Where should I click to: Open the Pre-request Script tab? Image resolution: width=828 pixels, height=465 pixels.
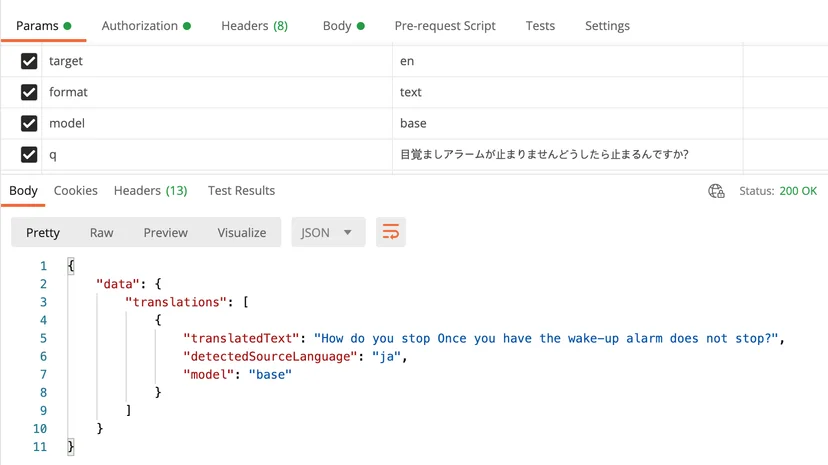tap(445, 26)
